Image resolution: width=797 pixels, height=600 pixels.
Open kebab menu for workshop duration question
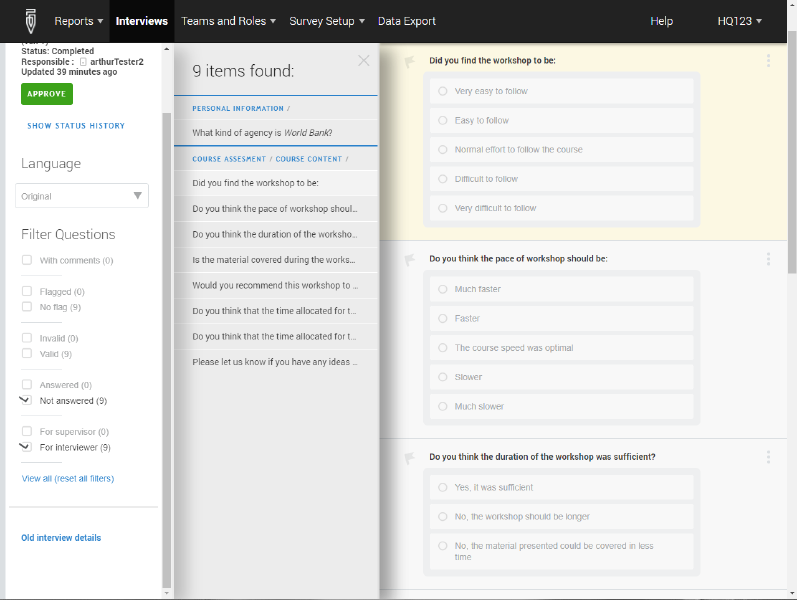tap(768, 457)
